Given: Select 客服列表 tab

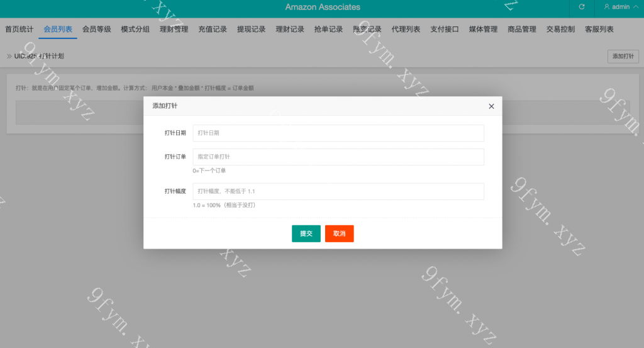Looking at the screenshot, I should (x=599, y=29).
